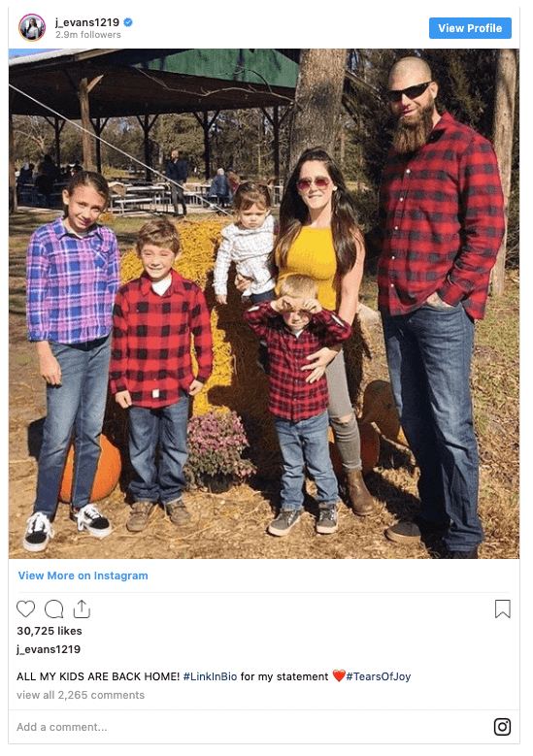Open Instagram via the camera logo icon

(x=502, y=727)
